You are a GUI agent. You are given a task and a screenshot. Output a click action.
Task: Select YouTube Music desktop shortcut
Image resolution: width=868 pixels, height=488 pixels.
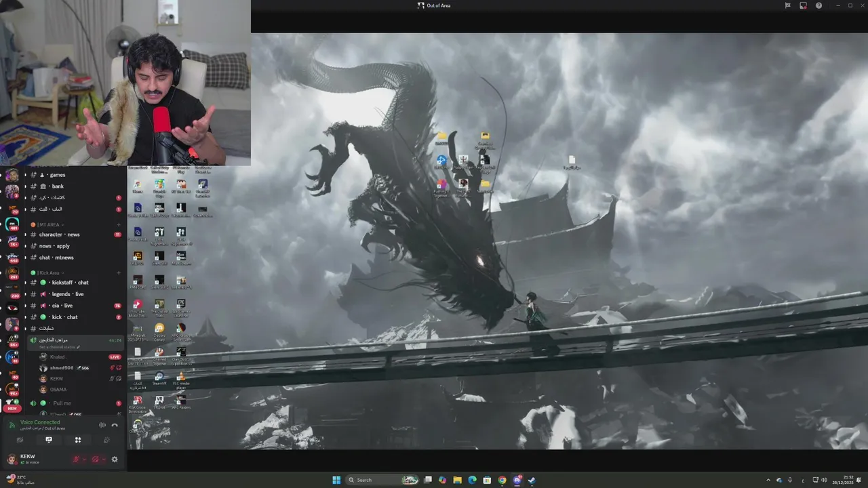pos(138,307)
